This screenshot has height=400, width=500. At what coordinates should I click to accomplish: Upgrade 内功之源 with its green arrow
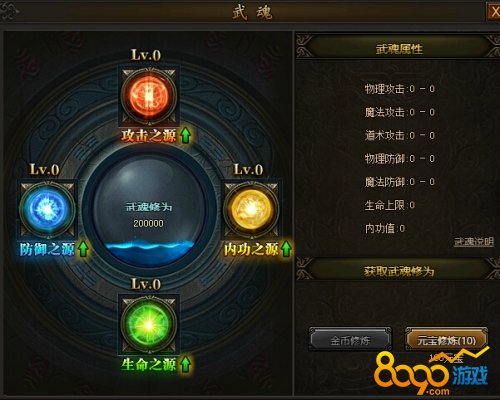pos(286,249)
